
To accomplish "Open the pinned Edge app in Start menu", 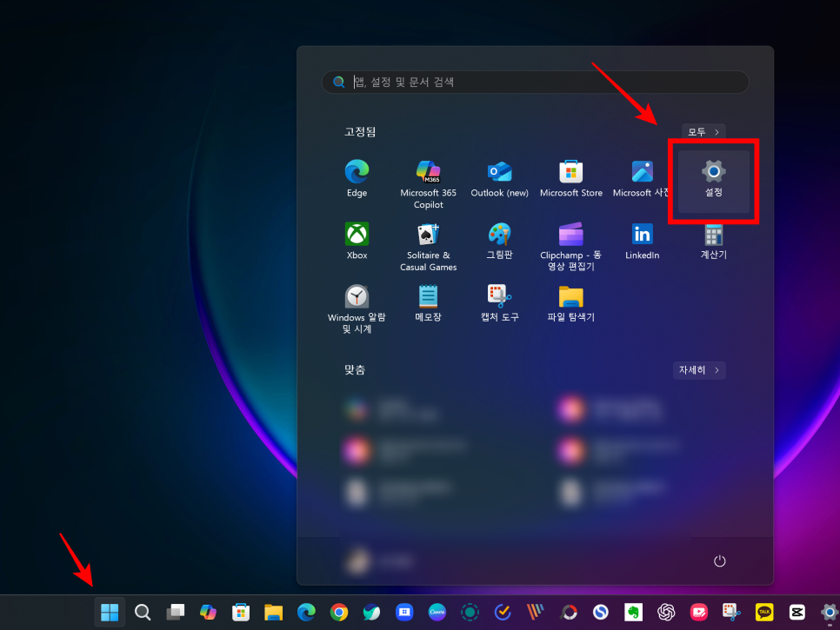I will click(x=357, y=179).
